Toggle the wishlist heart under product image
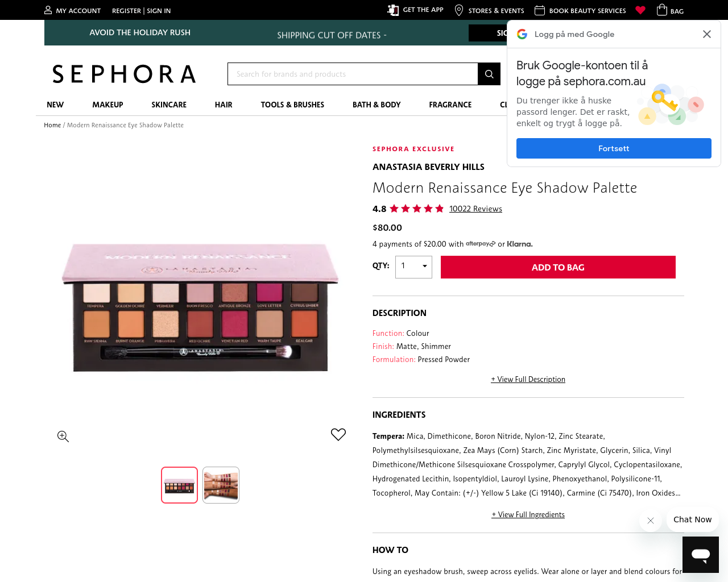 (338, 434)
